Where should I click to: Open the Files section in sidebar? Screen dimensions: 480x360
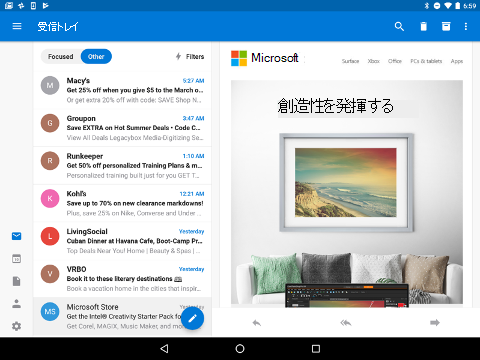pyautogui.click(x=17, y=281)
